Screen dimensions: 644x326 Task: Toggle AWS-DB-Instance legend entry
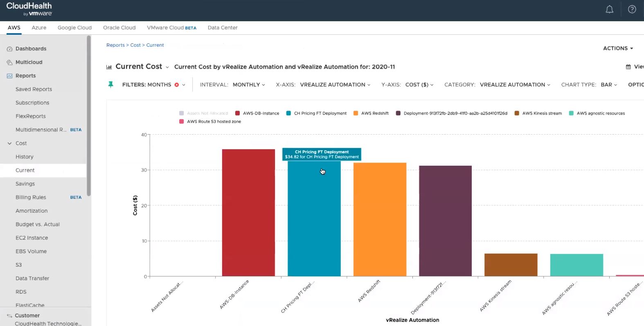click(x=257, y=113)
